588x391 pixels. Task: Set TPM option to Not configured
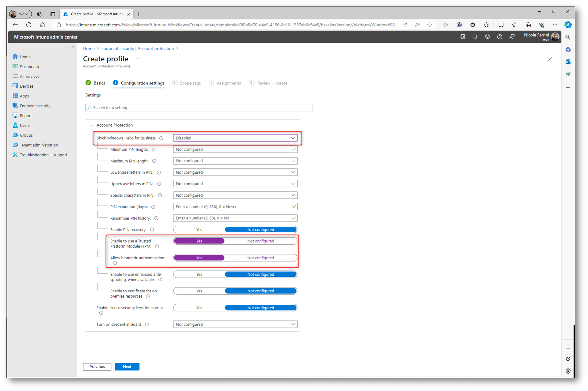pos(261,241)
